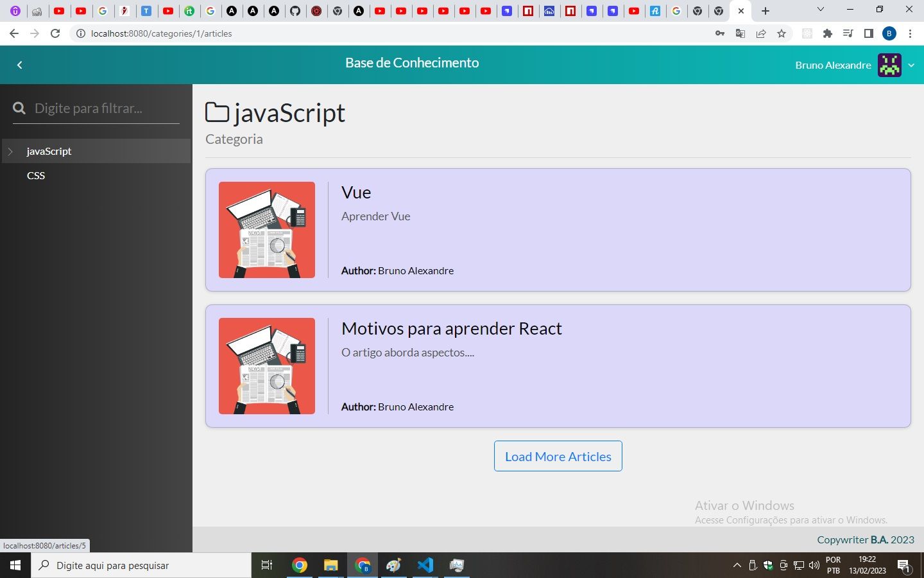The height and width of the screenshot is (578, 924).
Task: Switch to the green 'it' favicon tab
Action: (189, 11)
